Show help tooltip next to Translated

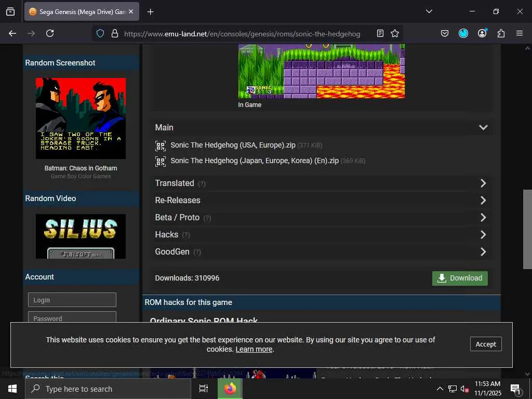202,184
